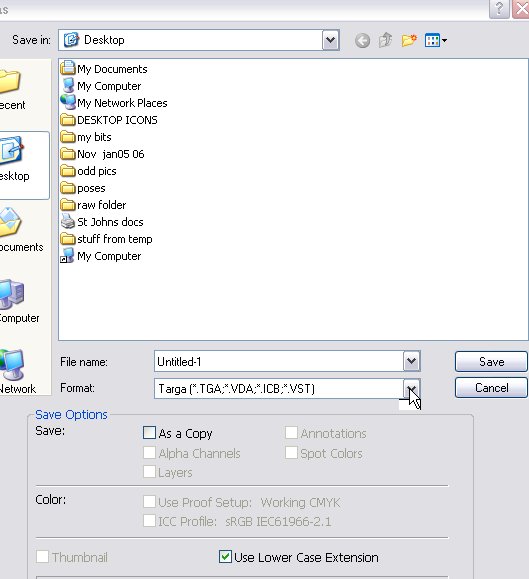Click the File name input field

[x=279, y=361]
